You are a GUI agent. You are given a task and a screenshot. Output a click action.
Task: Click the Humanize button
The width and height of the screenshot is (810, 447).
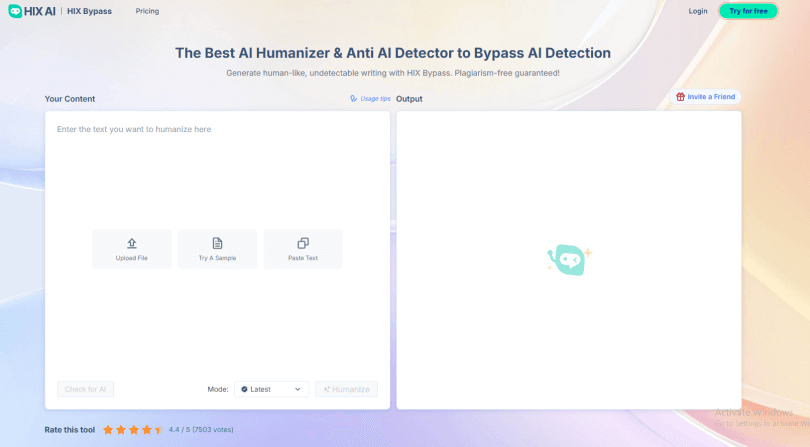tap(346, 389)
